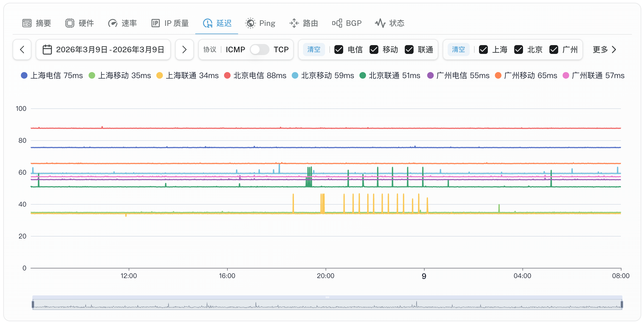Image resolution: width=644 pixels, height=324 pixels.
Task: Uncheck the 联通 carrier checkbox
Action: 409,50
